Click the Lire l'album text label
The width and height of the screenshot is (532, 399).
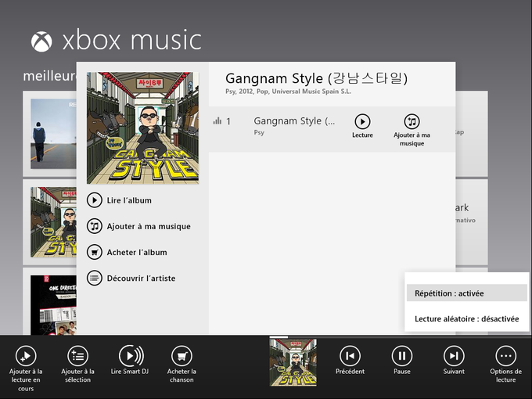[x=129, y=200]
